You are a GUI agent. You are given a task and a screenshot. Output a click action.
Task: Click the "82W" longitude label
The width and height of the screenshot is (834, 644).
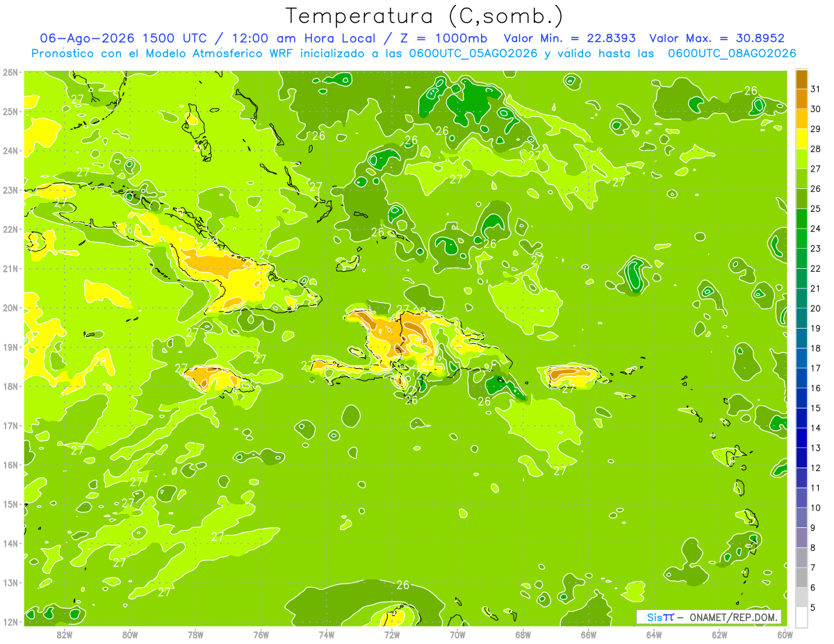coord(64,634)
